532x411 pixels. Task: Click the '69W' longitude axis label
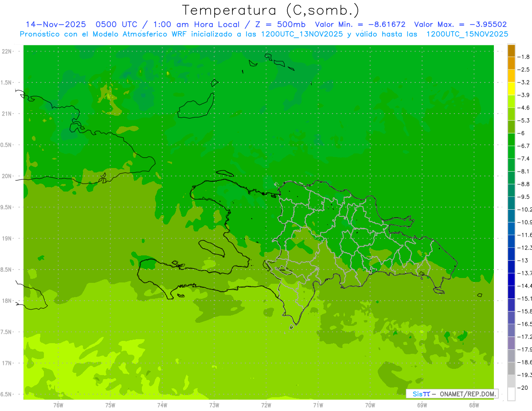tap(422, 405)
